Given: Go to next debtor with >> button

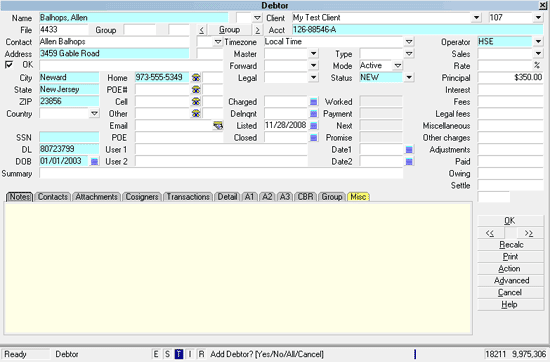Looking at the screenshot, I should tap(529, 233).
